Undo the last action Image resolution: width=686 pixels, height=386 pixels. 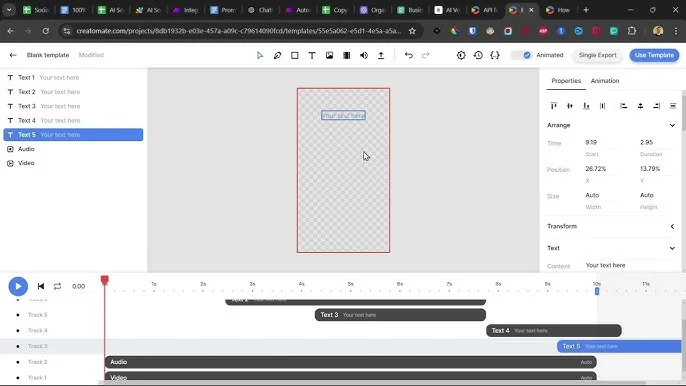(x=409, y=55)
